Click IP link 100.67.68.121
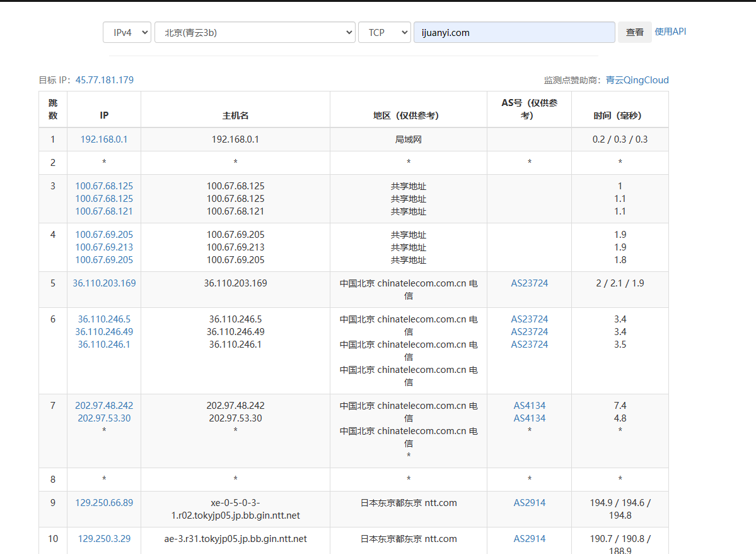Viewport: 756px width, 554px height. click(x=104, y=211)
